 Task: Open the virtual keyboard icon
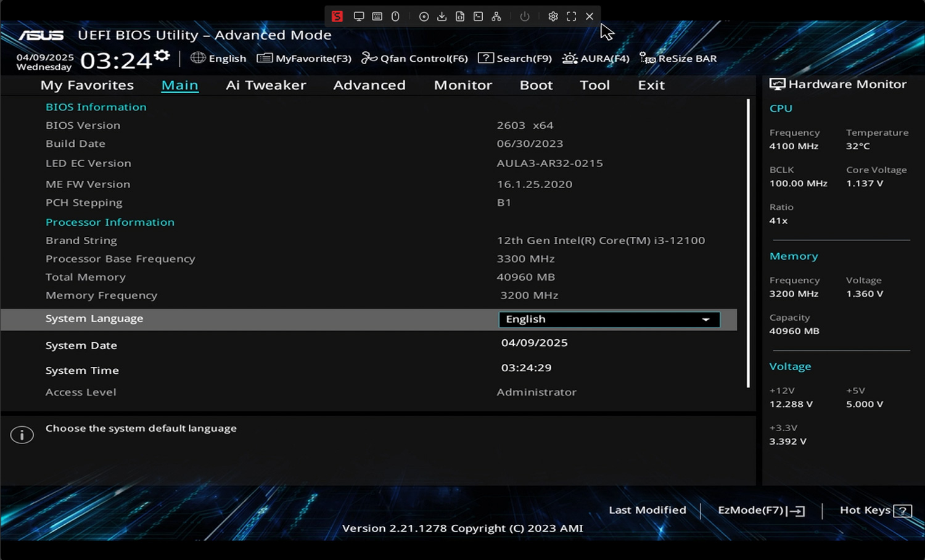(x=377, y=16)
